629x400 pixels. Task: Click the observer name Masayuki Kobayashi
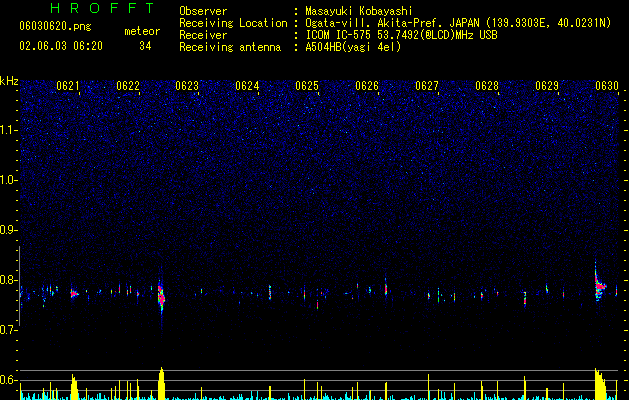[x=358, y=11]
